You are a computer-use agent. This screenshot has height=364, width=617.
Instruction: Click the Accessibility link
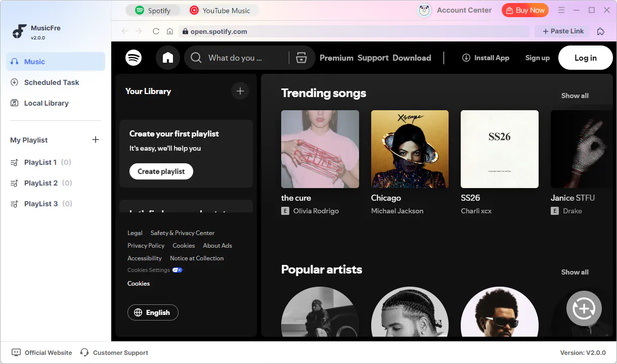point(145,258)
